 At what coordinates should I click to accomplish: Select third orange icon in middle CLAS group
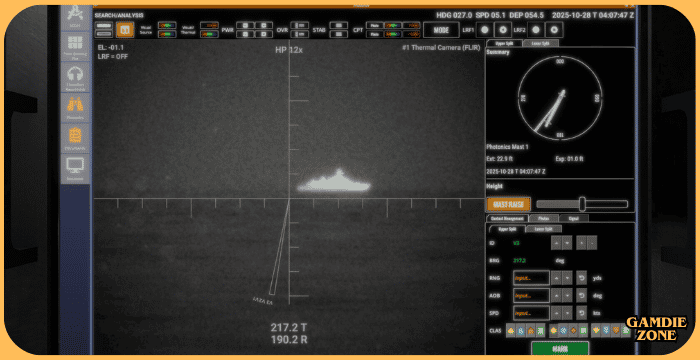[x=573, y=331]
